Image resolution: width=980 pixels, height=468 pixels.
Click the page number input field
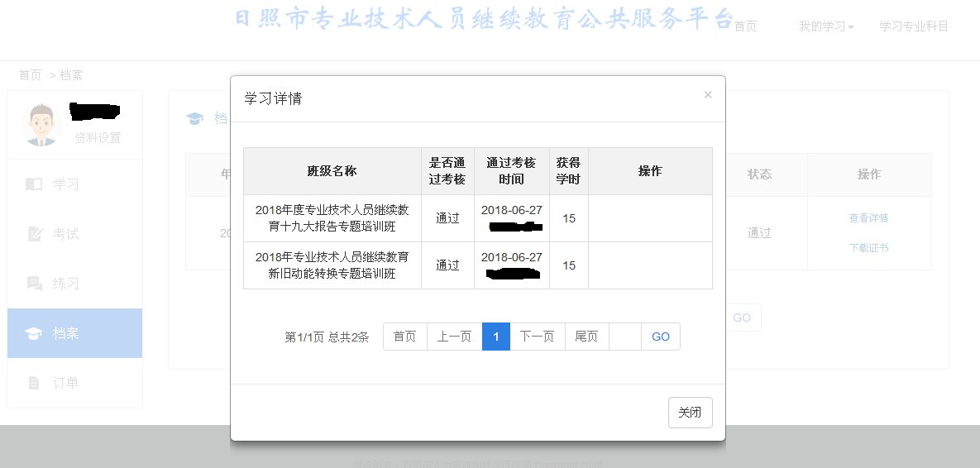(624, 337)
